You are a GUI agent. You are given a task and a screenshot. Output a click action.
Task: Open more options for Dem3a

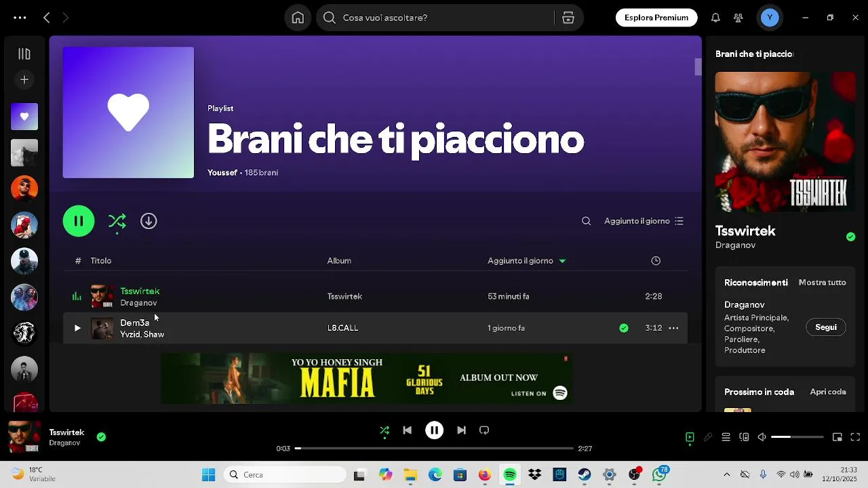[x=673, y=328]
